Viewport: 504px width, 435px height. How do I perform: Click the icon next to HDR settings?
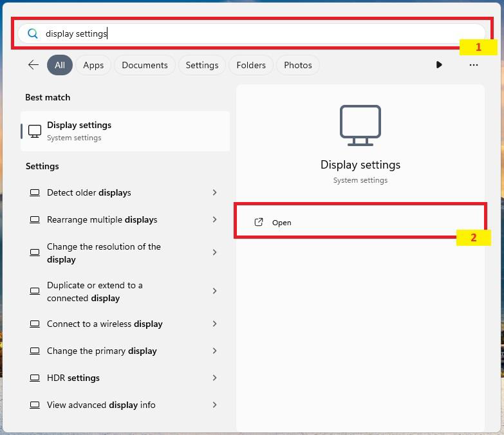(x=35, y=378)
